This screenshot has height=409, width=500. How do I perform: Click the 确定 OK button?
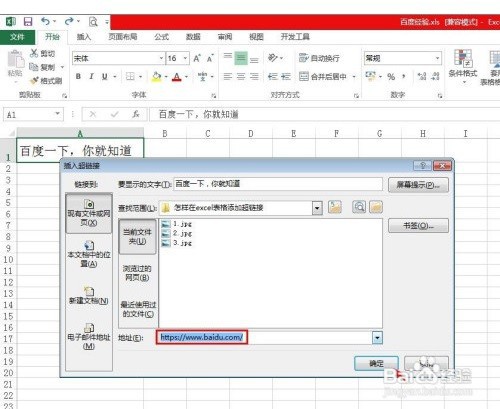pyautogui.click(x=376, y=363)
